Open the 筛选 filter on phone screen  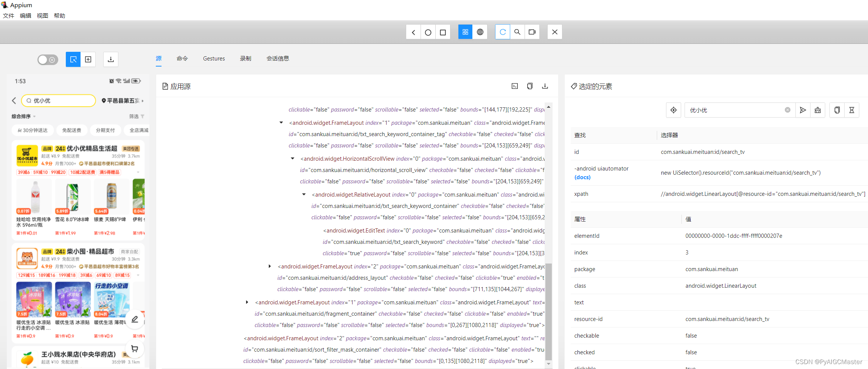[x=137, y=116]
